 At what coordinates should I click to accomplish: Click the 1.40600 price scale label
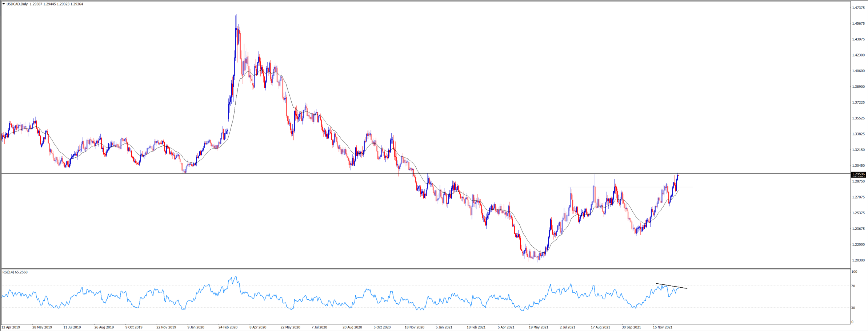click(858, 71)
